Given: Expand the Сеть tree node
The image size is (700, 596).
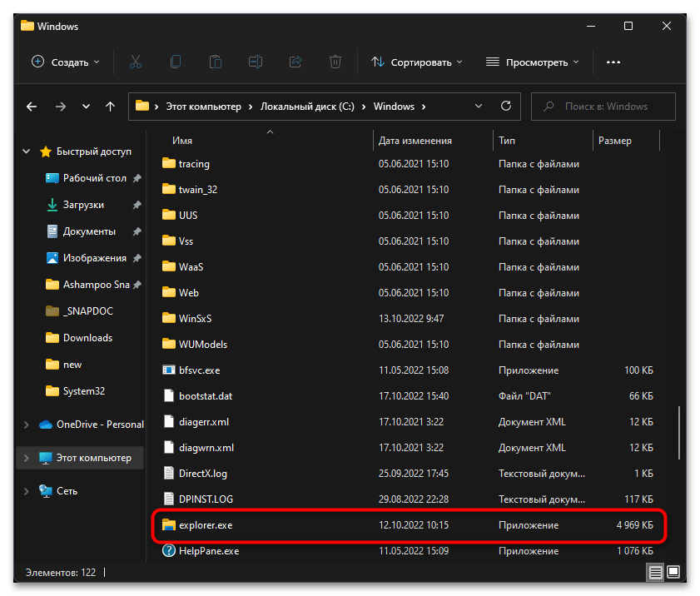Looking at the screenshot, I should (27, 491).
